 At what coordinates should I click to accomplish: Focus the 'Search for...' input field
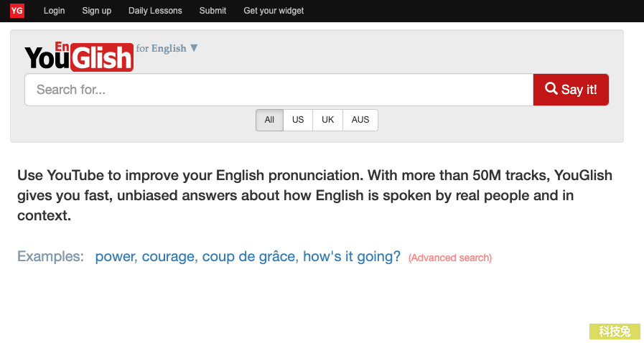pyautogui.click(x=279, y=90)
